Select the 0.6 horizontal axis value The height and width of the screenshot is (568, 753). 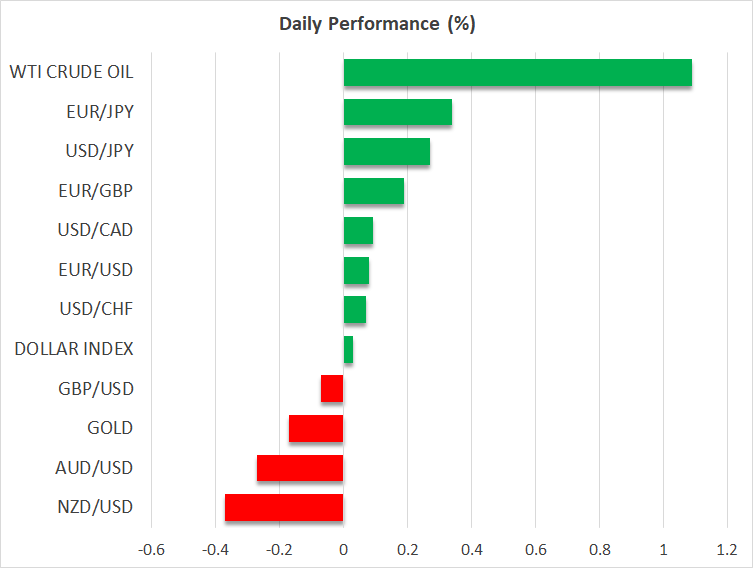pos(535,550)
